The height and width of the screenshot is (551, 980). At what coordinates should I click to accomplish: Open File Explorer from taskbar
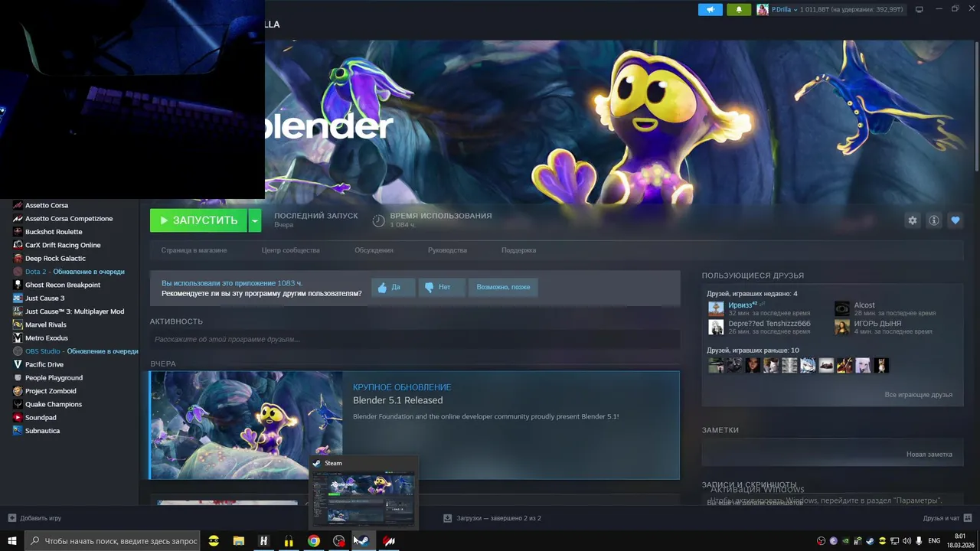click(x=239, y=541)
